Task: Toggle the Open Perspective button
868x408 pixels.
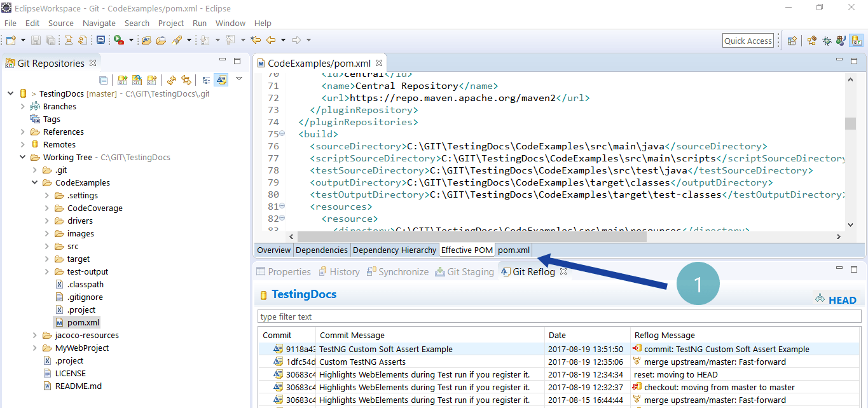Action: 793,40
